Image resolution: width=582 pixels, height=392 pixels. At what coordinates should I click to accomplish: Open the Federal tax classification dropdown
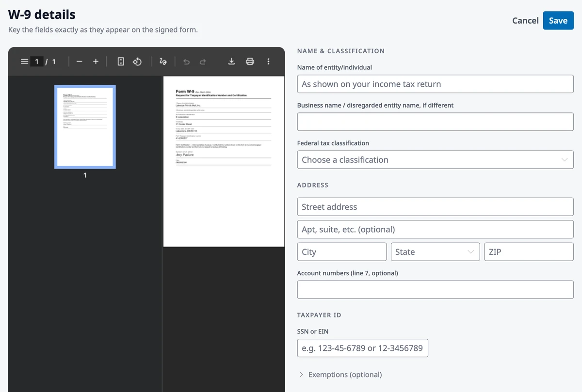pos(435,159)
